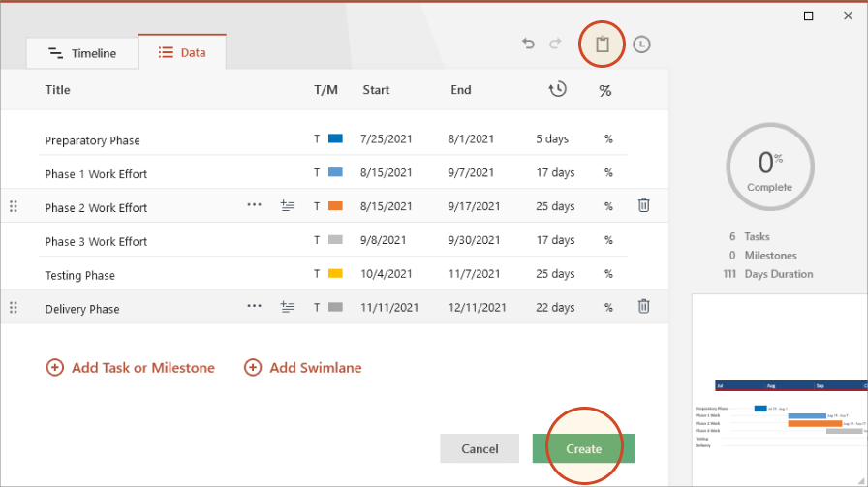This screenshot has width=868, height=487.
Task: Open the gray swatch for Phase 3
Action: coord(335,239)
